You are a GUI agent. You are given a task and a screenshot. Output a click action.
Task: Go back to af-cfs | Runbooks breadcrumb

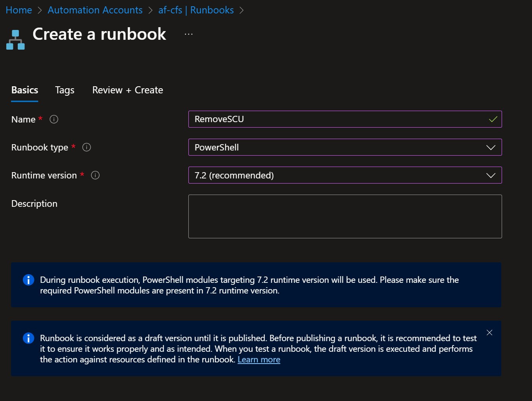pyautogui.click(x=196, y=10)
